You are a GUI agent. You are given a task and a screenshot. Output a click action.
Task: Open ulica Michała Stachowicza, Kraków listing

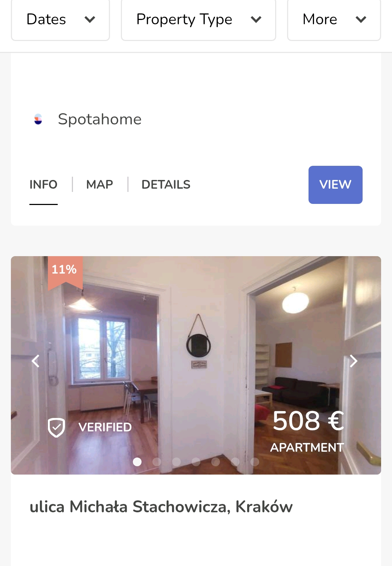(161, 507)
